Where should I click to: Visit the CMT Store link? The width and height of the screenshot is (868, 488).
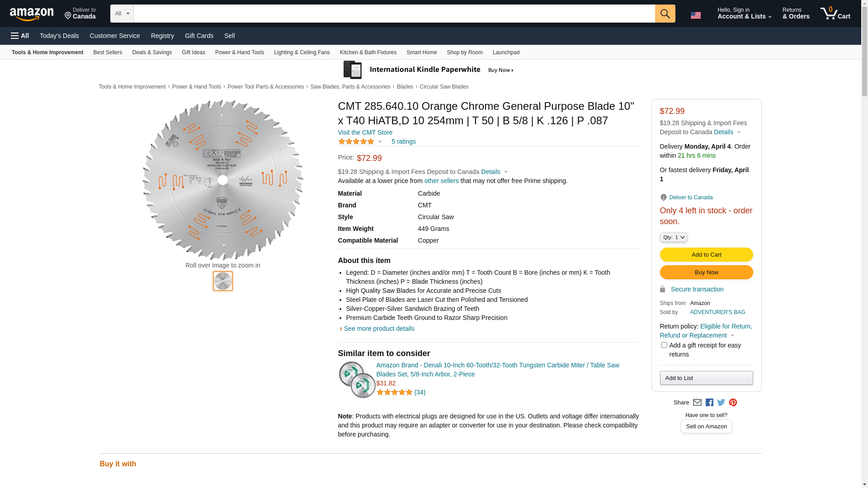click(x=365, y=132)
